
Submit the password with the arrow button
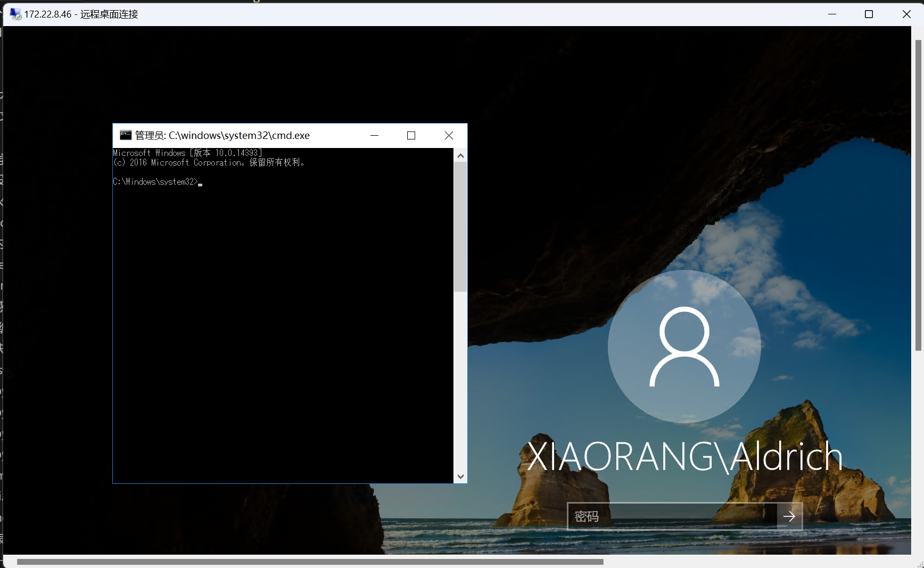click(789, 516)
